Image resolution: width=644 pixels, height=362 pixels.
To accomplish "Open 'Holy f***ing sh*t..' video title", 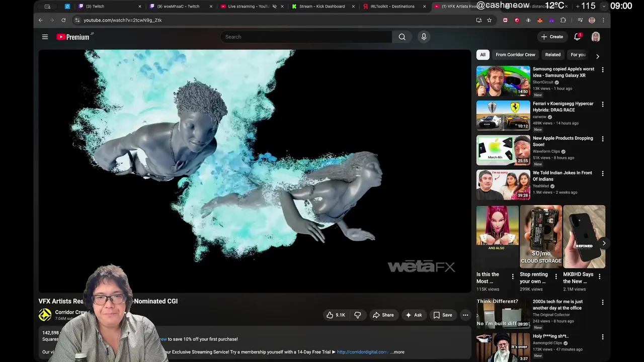I will [550, 336].
